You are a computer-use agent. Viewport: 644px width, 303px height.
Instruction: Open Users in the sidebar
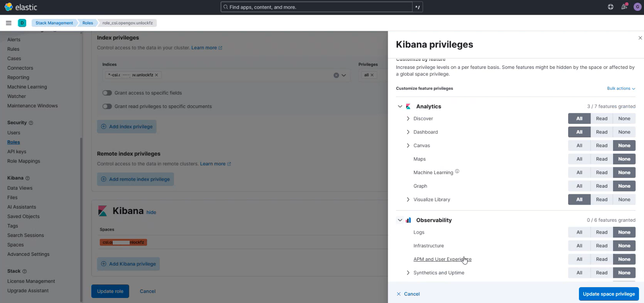pyautogui.click(x=14, y=133)
